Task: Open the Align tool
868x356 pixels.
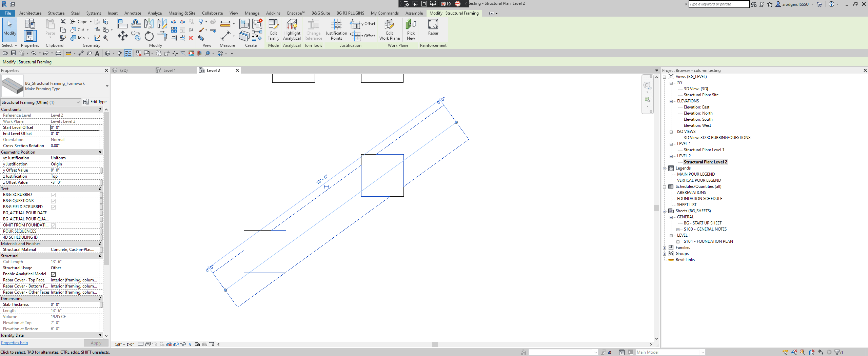Action: click(122, 23)
